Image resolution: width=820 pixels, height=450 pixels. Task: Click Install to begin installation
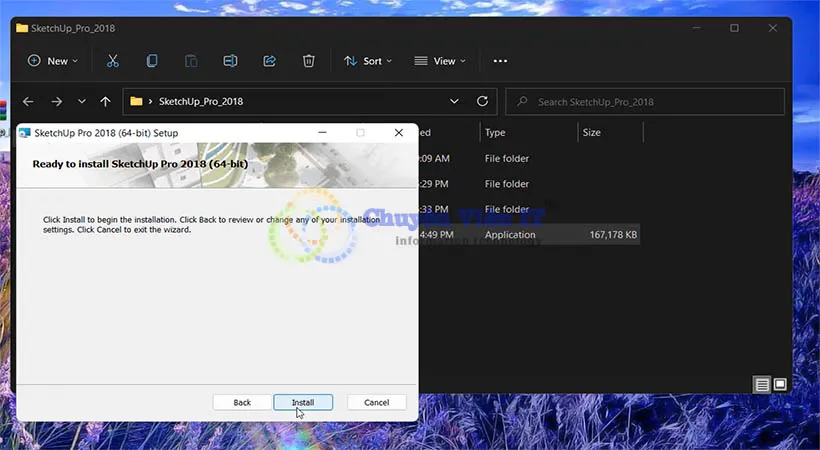point(302,402)
